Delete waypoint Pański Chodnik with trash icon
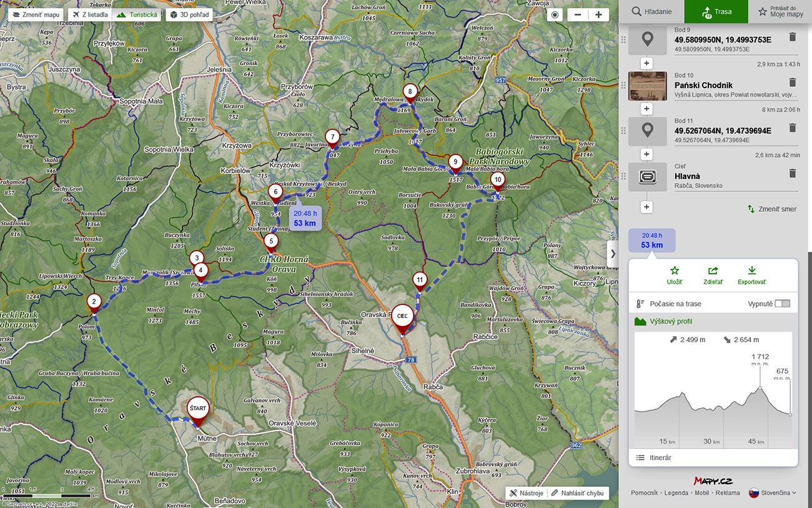Viewport: 812px width, 508px height. 792,82
